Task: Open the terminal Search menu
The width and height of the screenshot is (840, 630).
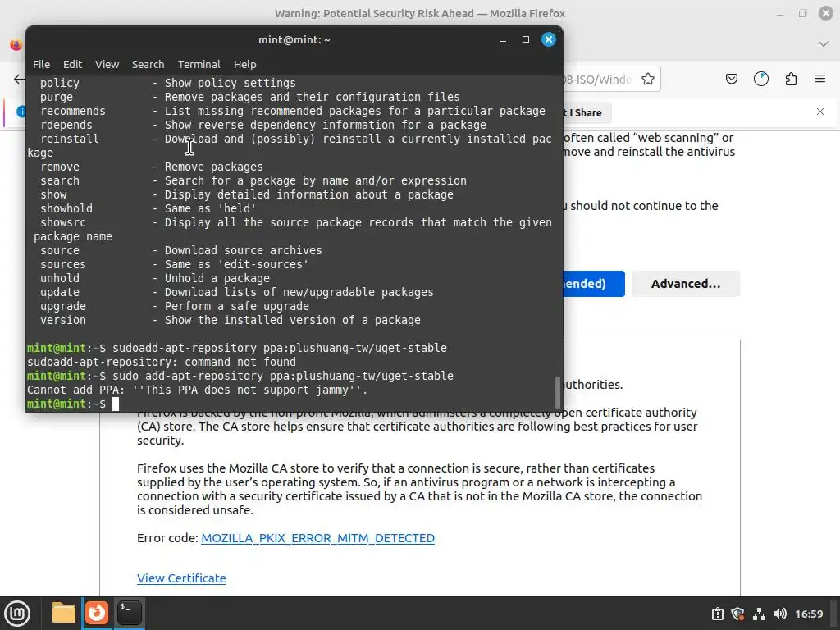Action: coord(148,64)
